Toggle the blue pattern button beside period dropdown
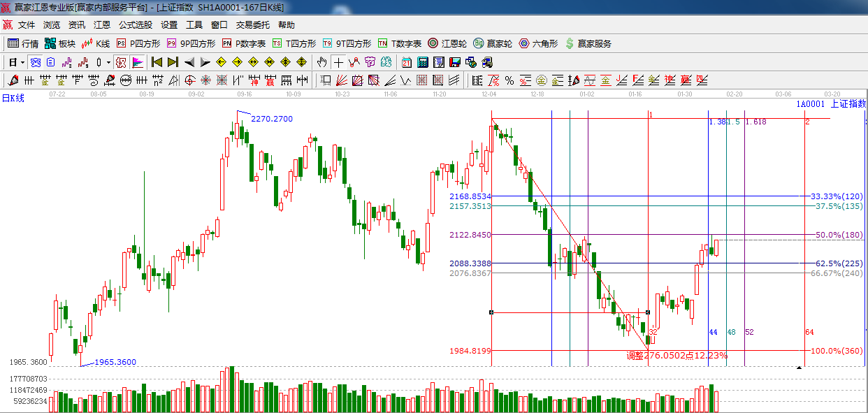 point(35,62)
